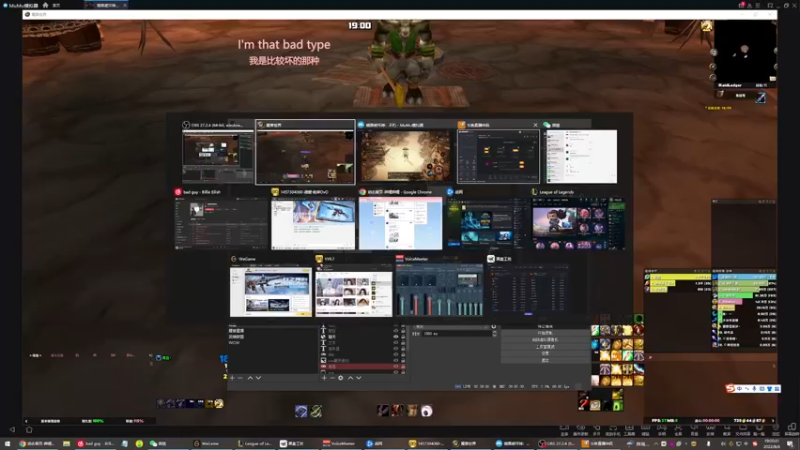Switch to the MuMu模拟器 window thumbnail
Image resolution: width=800 pixels, height=450 pixels.
click(x=406, y=156)
